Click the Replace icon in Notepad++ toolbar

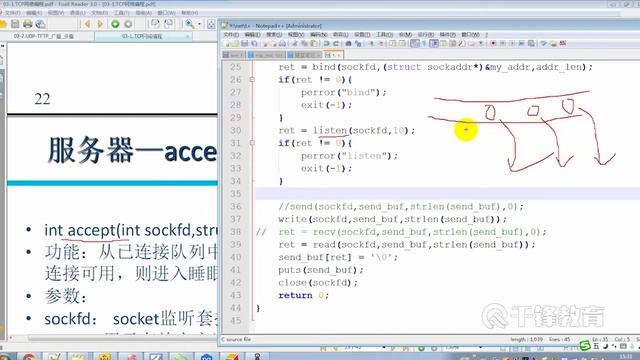[358, 43]
